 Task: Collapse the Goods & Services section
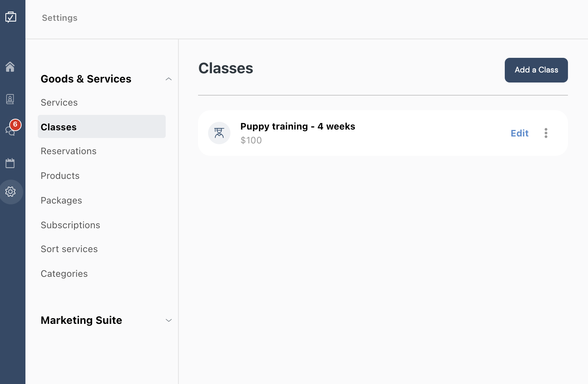point(168,79)
